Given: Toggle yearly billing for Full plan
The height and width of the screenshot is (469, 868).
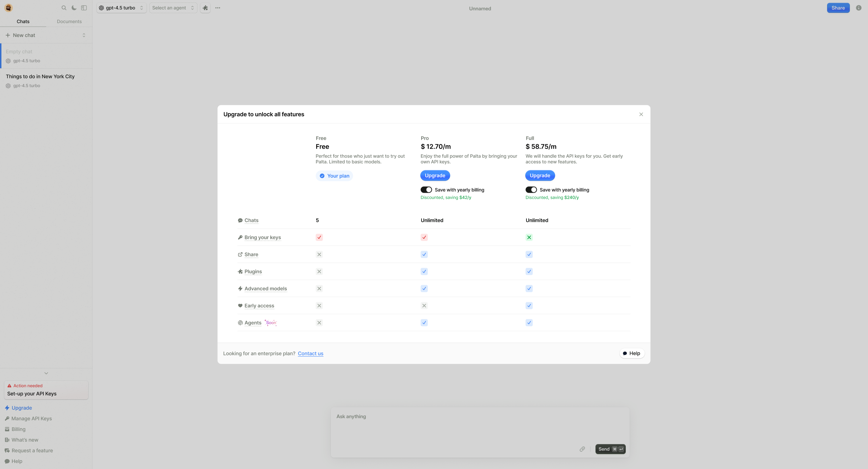Looking at the screenshot, I should click(531, 190).
